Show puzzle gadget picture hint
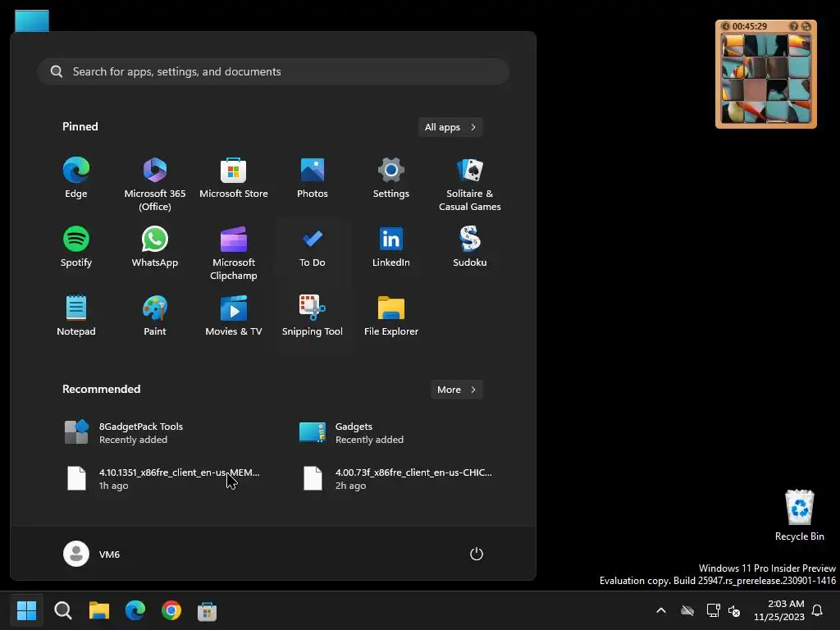This screenshot has width=840, height=630. (x=794, y=26)
